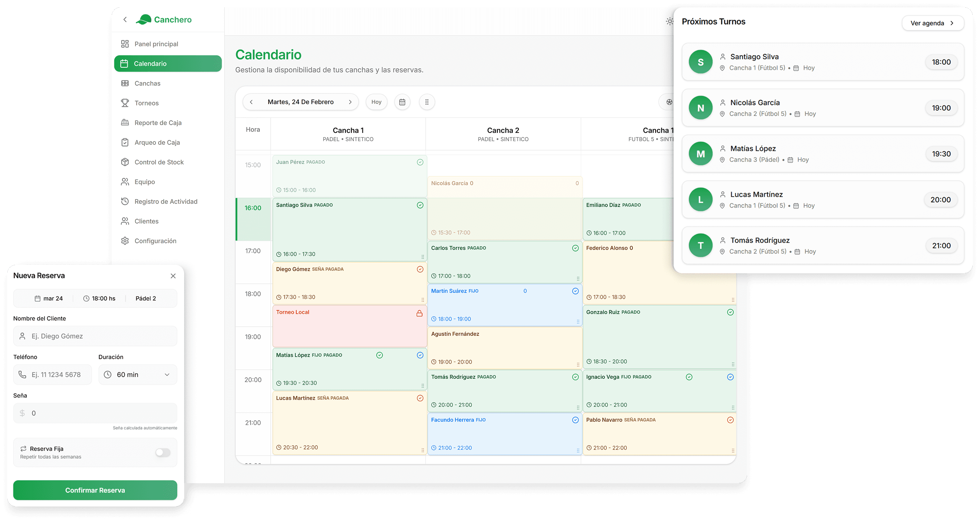The width and height of the screenshot is (980, 521).
Task: Click the Nombre del Cliente field
Action: [x=95, y=336]
